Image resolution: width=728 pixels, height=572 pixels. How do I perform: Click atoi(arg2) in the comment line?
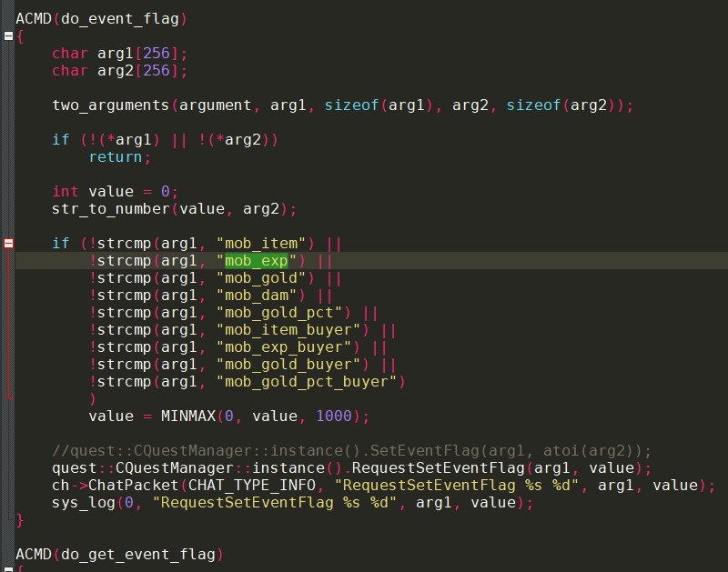[x=588, y=451]
